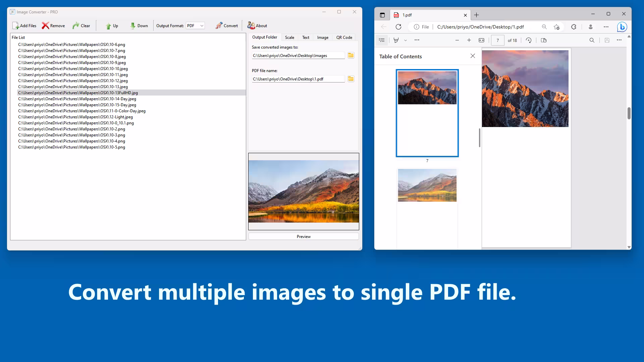
Task: Click the page 7 thumbnail
Action: 427,113
